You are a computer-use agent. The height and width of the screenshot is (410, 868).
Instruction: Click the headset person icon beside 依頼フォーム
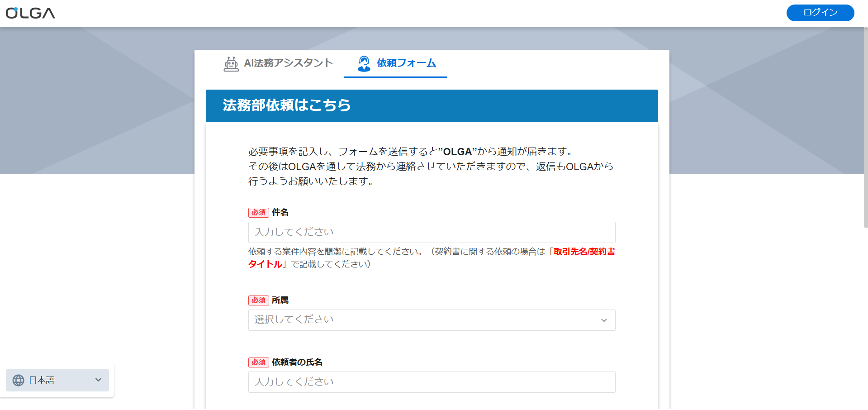364,64
